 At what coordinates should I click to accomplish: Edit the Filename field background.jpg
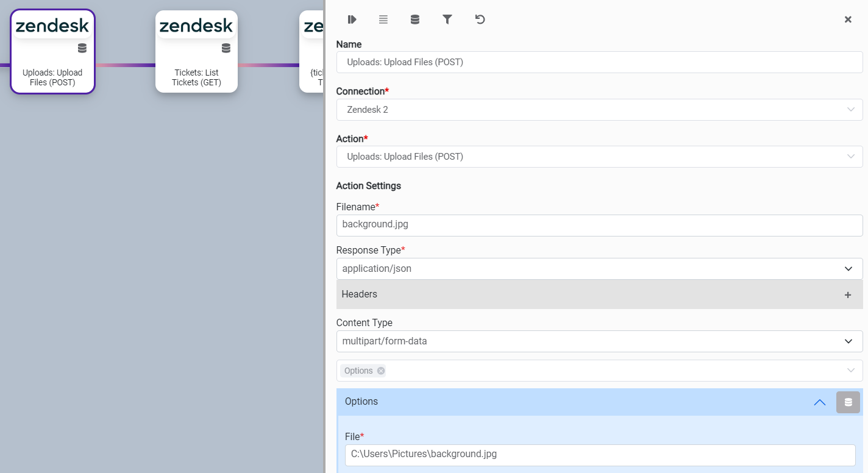[599, 225]
